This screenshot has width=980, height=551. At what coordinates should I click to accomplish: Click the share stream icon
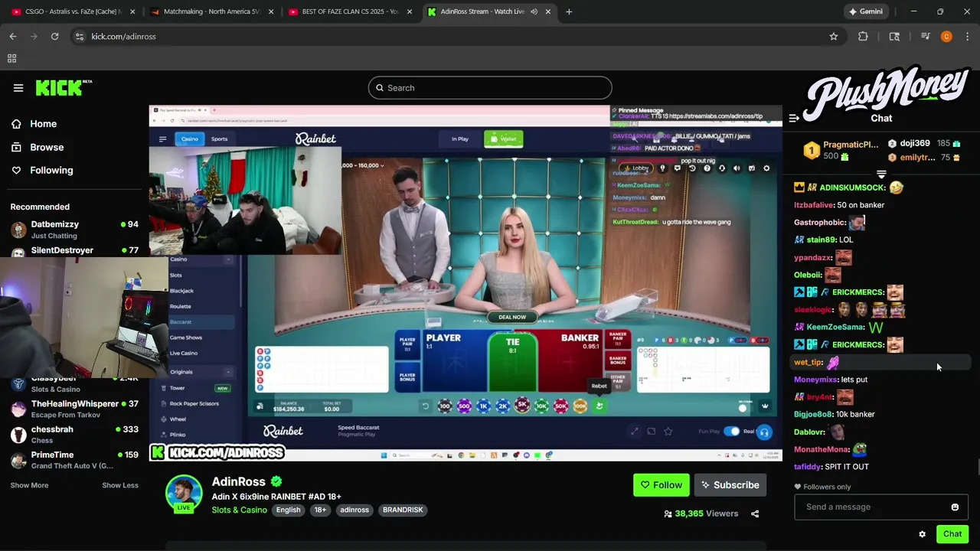[x=755, y=514]
